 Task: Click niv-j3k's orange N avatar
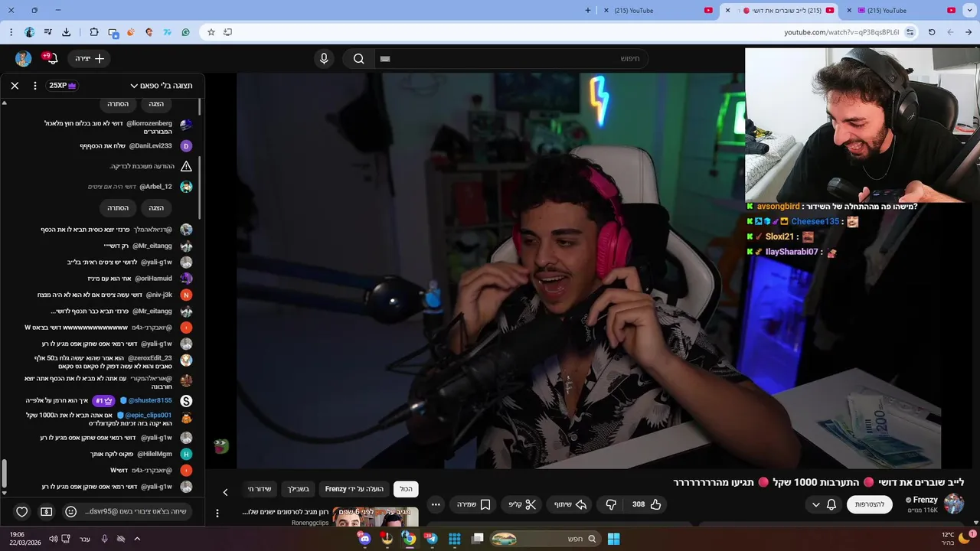[186, 295]
